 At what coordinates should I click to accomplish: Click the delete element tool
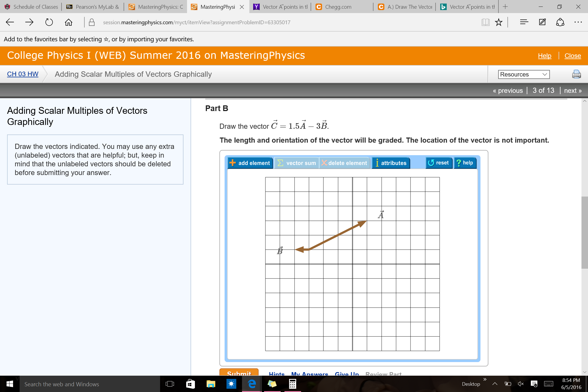pyautogui.click(x=344, y=163)
